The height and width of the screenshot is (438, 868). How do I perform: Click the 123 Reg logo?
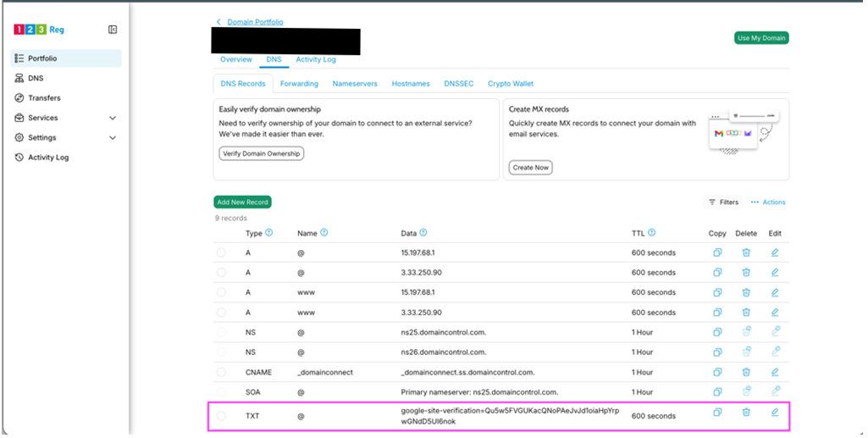(39, 30)
